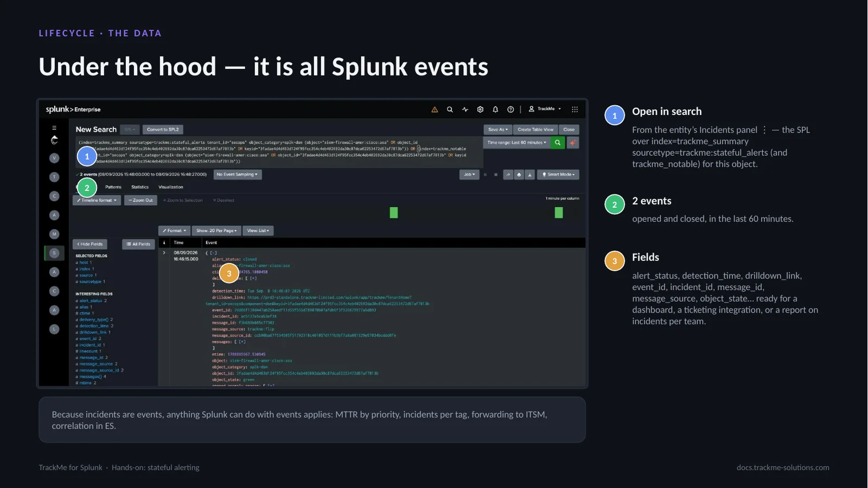Print the search results

pyautogui.click(x=519, y=174)
